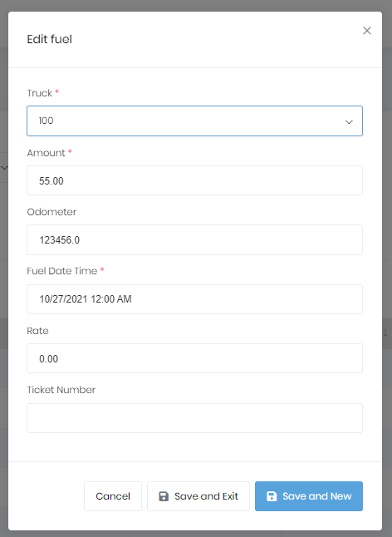Screen dimensions: 392x537
Task: Click the Amount field label
Action: pos(46,153)
